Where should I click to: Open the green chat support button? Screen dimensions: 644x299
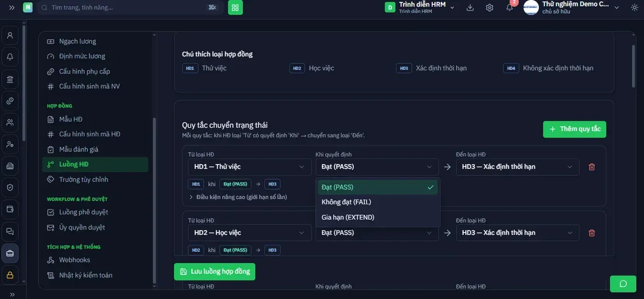pos(623,284)
